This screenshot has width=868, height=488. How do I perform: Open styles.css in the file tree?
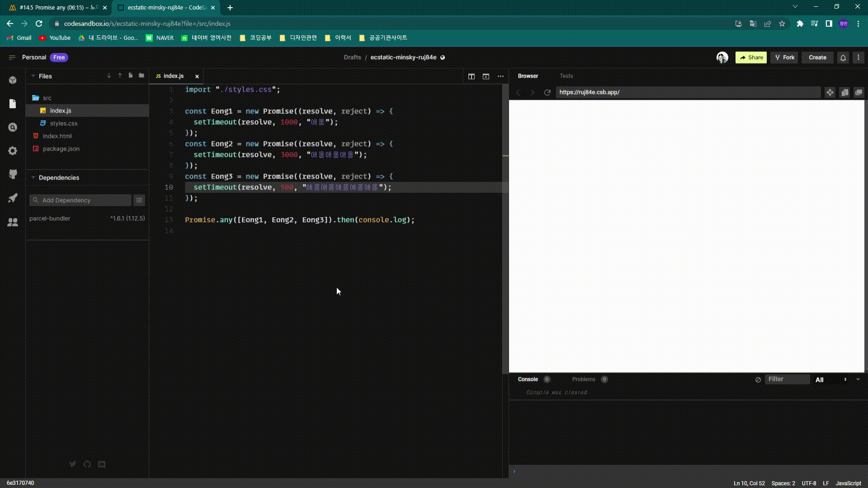point(63,123)
